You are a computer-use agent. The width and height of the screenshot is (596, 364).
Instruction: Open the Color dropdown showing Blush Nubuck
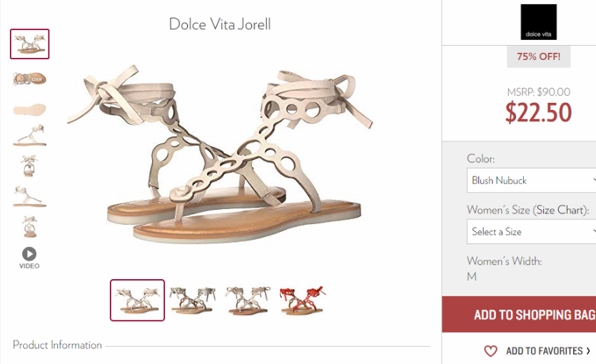(531, 180)
